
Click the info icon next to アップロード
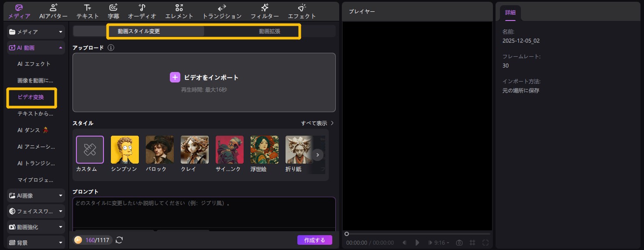pos(111,48)
